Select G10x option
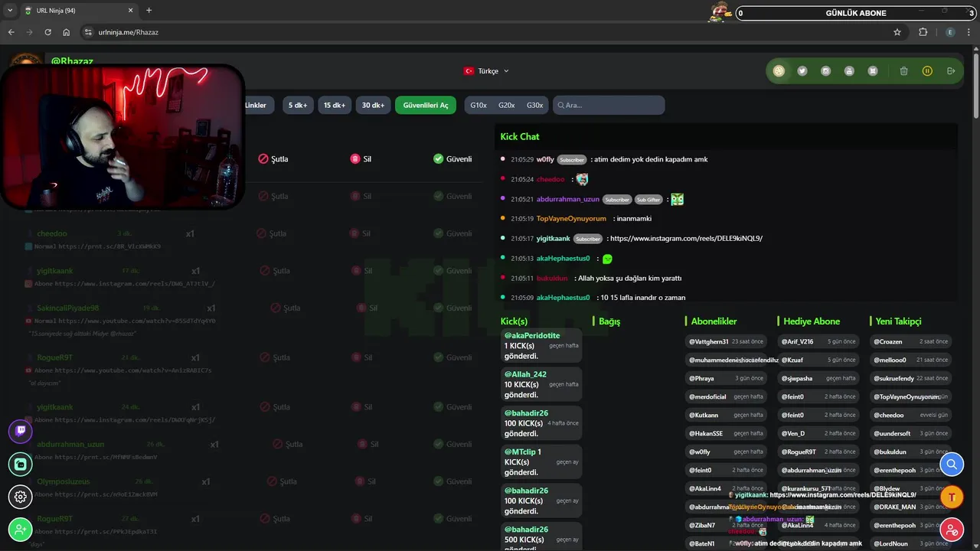The image size is (980, 551). (x=479, y=105)
